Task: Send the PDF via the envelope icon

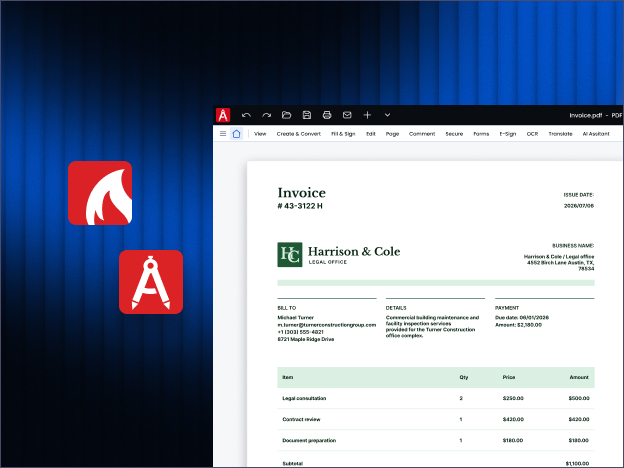Action: point(347,115)
